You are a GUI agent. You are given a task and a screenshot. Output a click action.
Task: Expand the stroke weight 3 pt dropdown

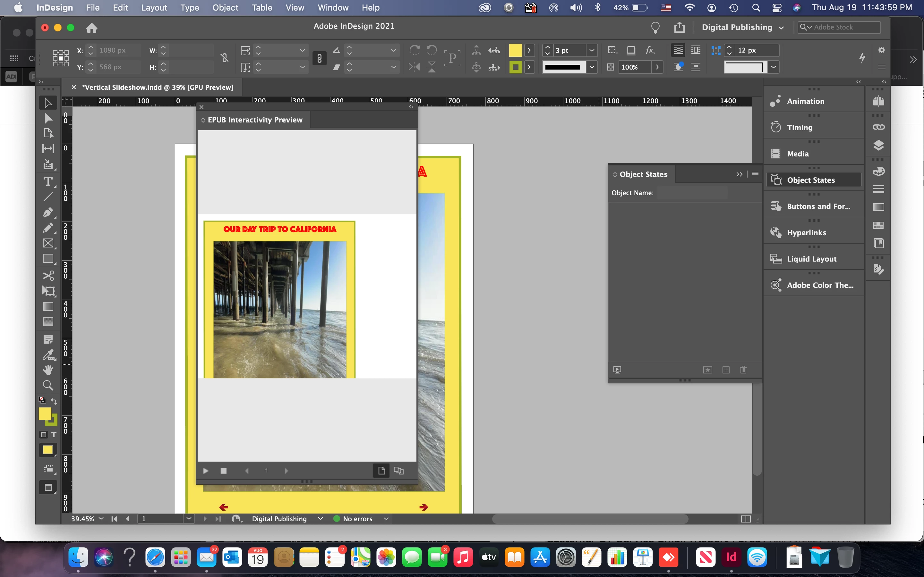(591, 50)
